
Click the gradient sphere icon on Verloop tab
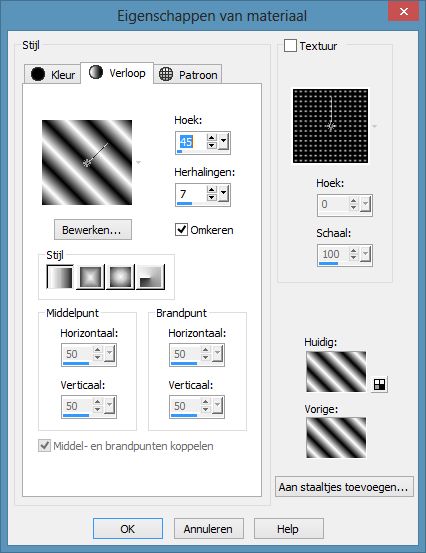pyautogui.click(x=96, y=72)
